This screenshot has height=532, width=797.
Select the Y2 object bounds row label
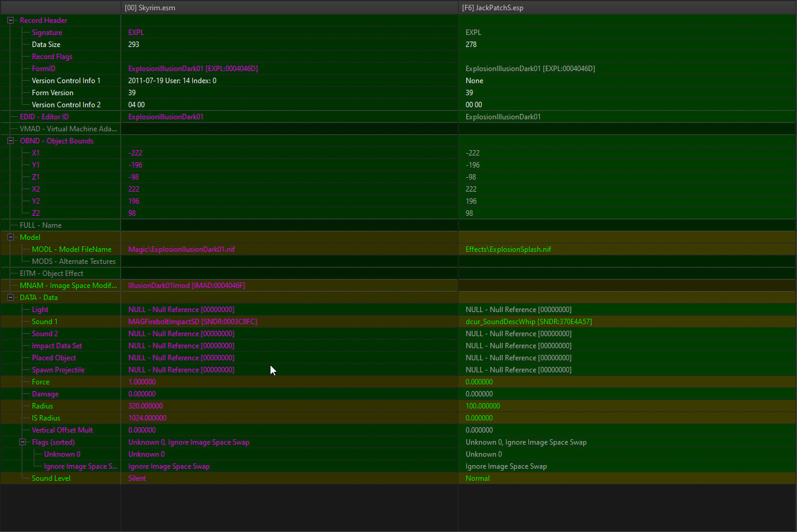point(36,201)
